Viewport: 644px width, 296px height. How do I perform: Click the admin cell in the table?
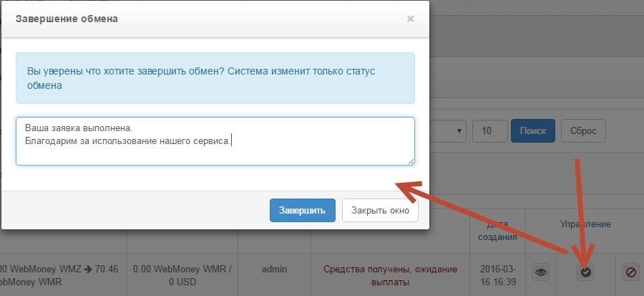274,269
